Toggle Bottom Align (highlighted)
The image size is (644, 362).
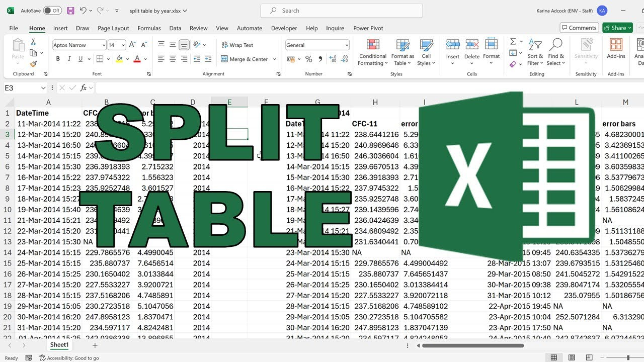pos(184,45)
